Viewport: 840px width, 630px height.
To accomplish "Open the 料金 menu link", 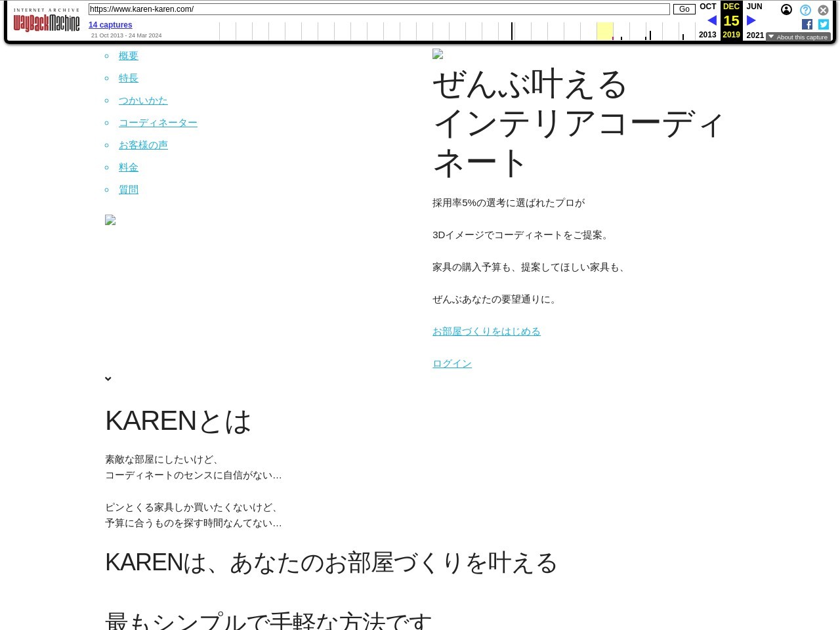I will point(129,167).
